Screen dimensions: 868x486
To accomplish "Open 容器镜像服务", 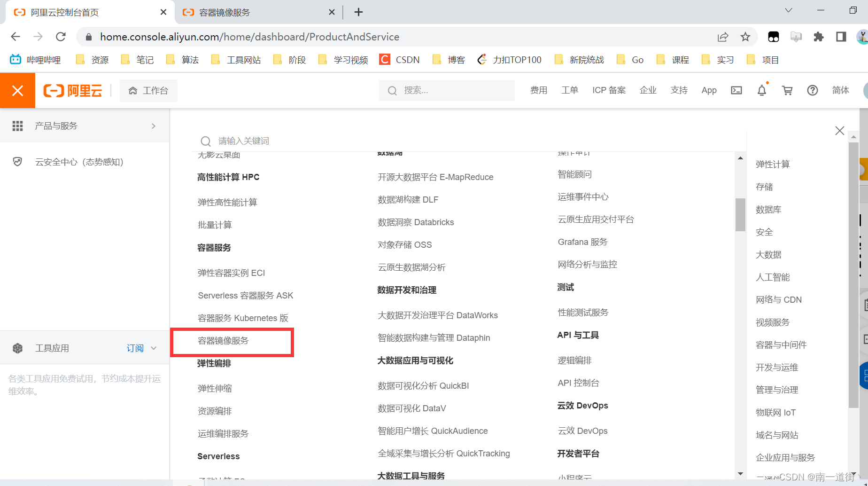I will 223,341.
